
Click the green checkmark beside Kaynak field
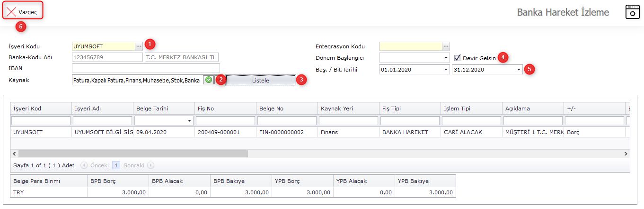pyautogui.click(x=208, y=80)
